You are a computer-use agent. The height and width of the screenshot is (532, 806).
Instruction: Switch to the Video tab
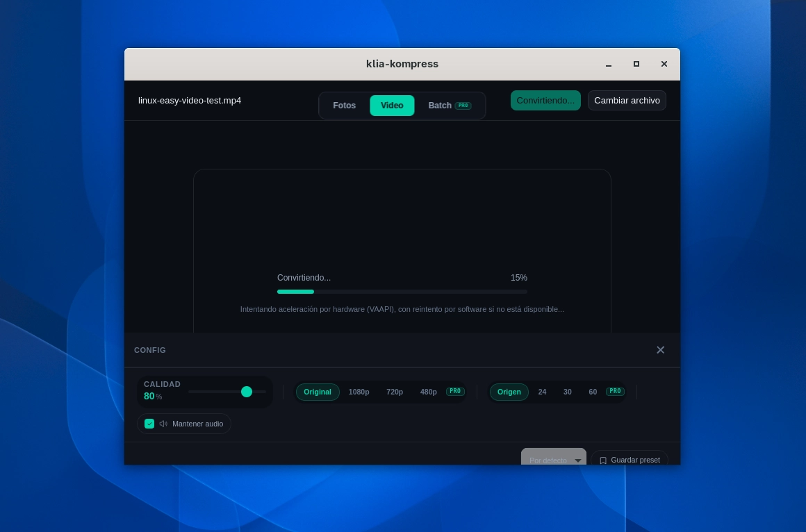point(392,106)
